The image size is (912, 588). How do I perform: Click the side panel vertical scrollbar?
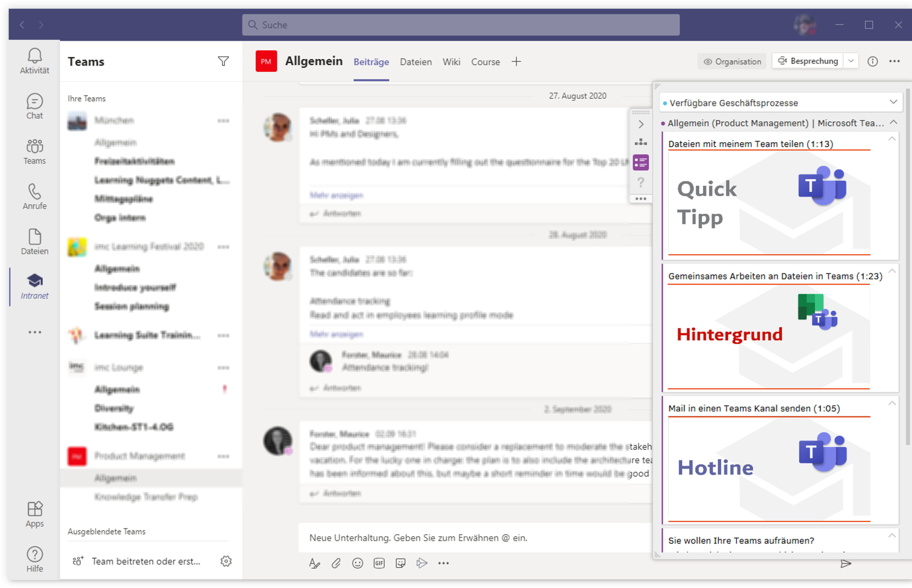coord(908,267)
